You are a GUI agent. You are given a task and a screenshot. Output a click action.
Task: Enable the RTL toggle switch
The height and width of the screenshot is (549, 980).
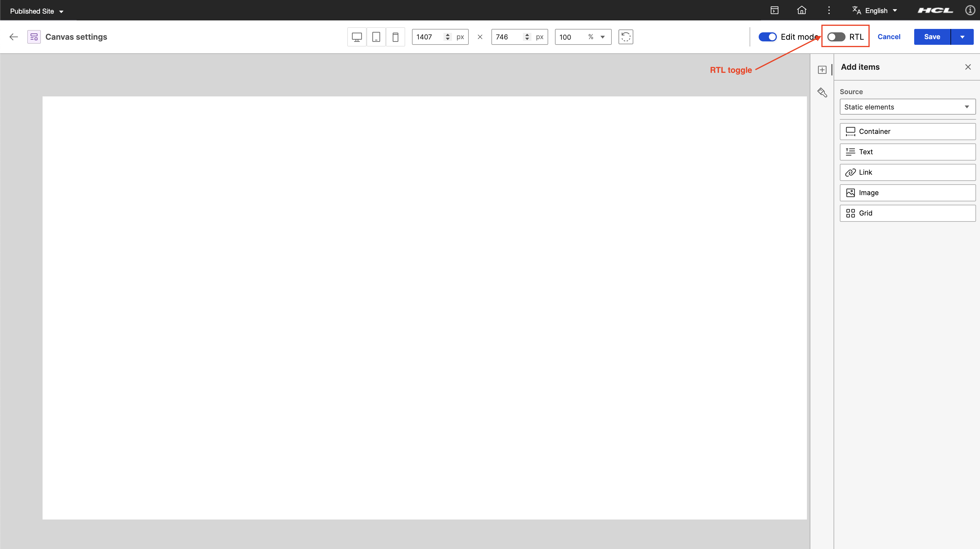click(836, 37)
